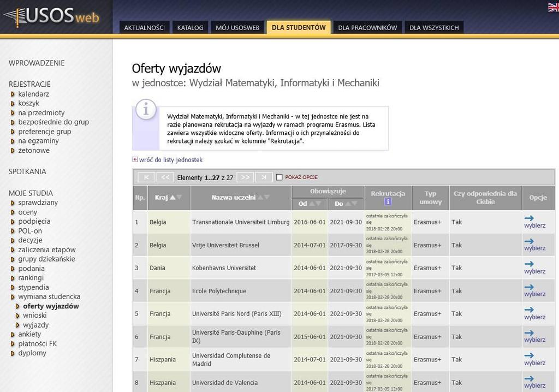Click the arrow icon for Kobenhavns Universitet
The height and width of the screenshot is (392, 559).
pos(529,264)
